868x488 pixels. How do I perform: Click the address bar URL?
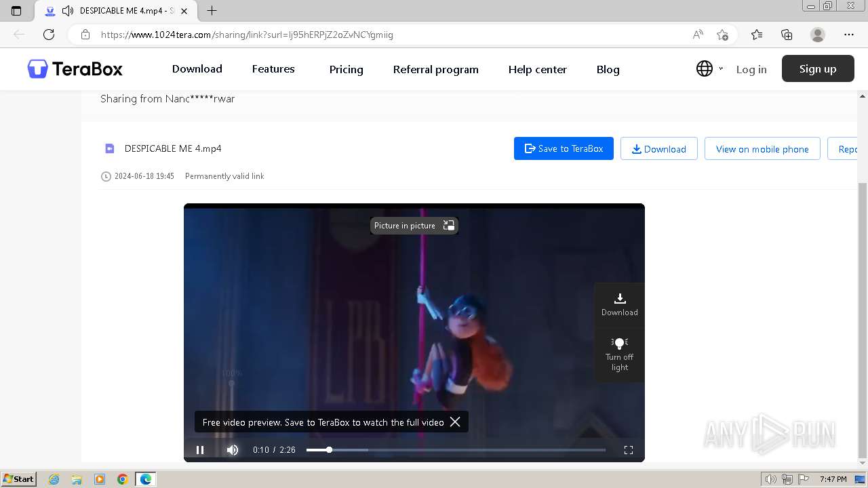click(x=247, y=35)
